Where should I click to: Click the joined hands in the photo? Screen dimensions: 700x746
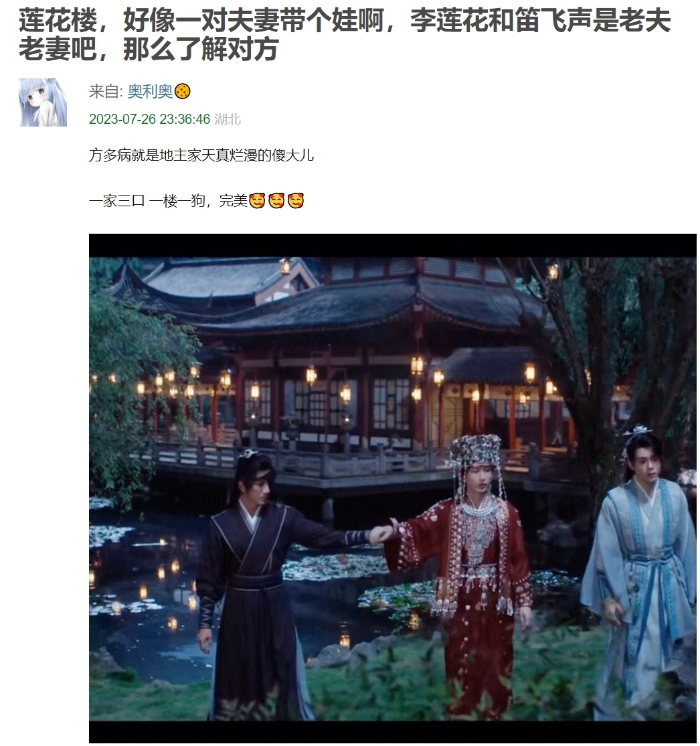(381, 533)
